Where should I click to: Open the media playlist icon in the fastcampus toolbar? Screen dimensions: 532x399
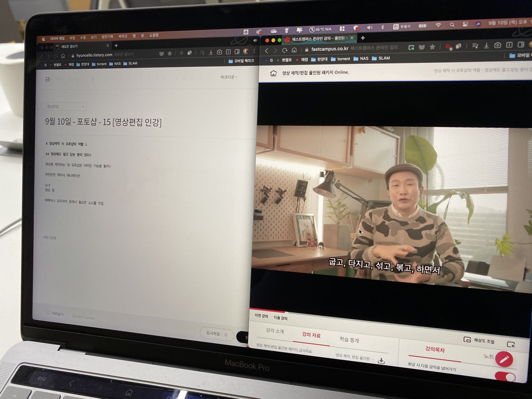tap(475, 46)
